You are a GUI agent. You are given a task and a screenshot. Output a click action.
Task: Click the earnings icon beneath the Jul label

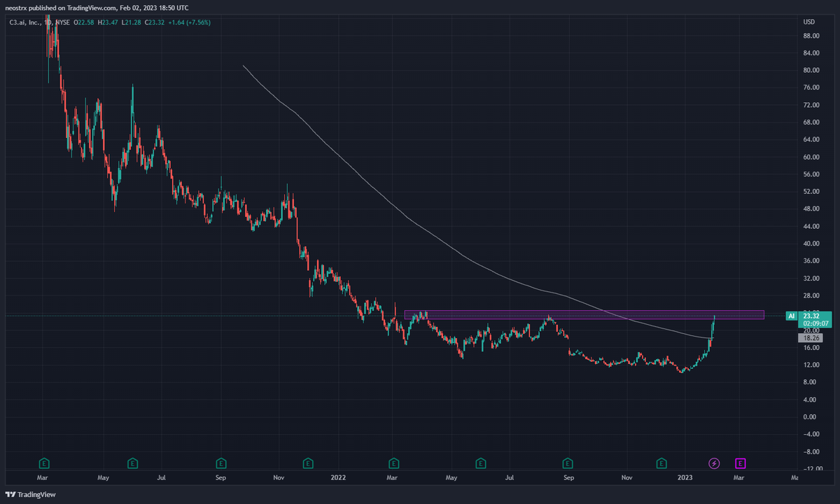tap(481, 463)
